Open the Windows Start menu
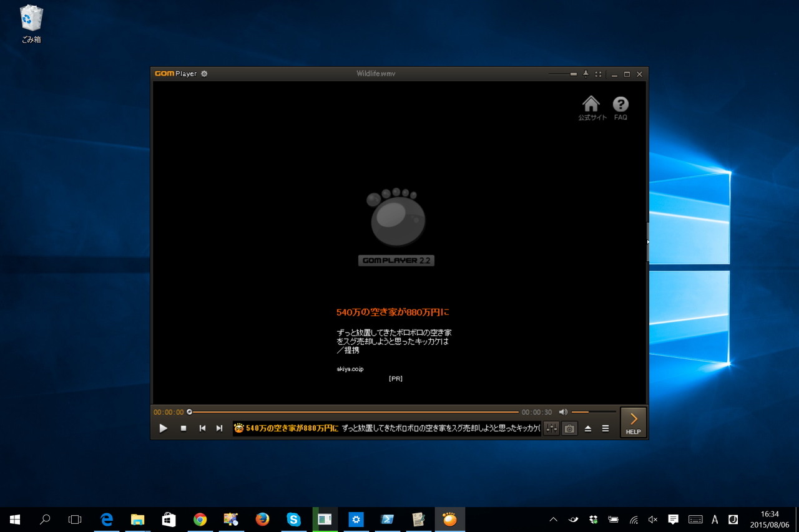The width and height of the screenshot is (799, 532). [x=15, y=520]
